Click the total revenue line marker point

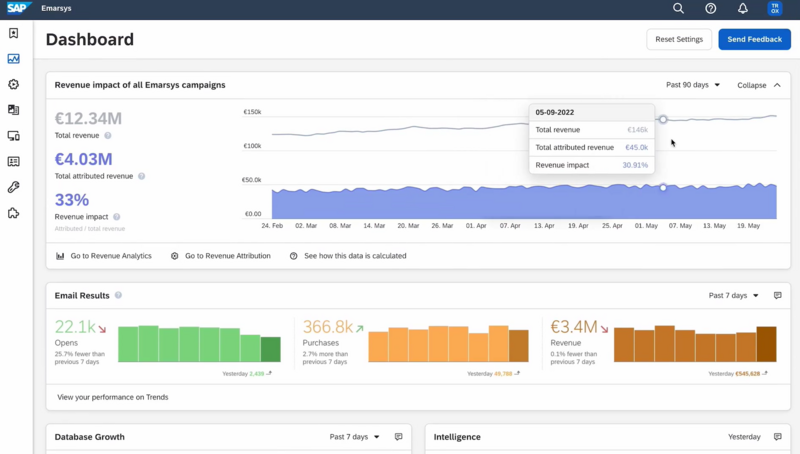pos(663,119)
